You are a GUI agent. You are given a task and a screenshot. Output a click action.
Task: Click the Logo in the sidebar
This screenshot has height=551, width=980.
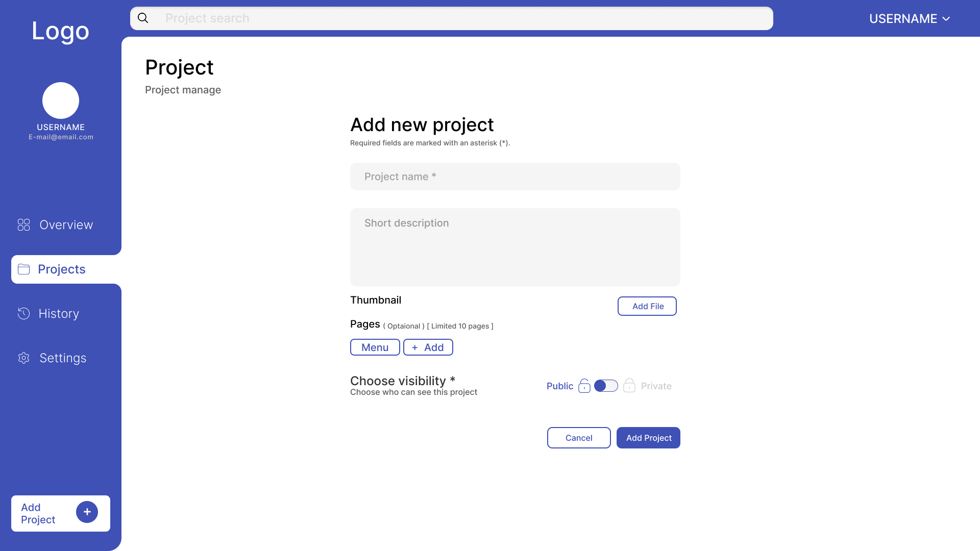(x=60, y=31)
